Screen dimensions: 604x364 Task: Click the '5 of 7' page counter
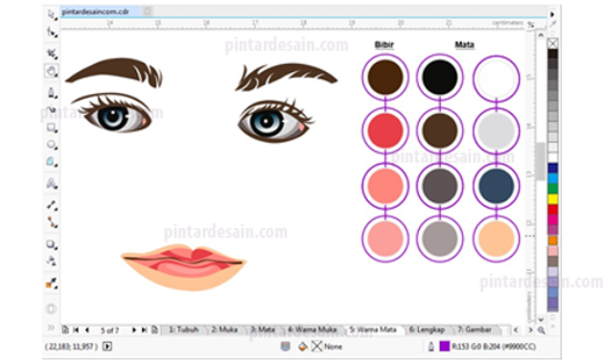pyautogui.click(x=110, y=330)
